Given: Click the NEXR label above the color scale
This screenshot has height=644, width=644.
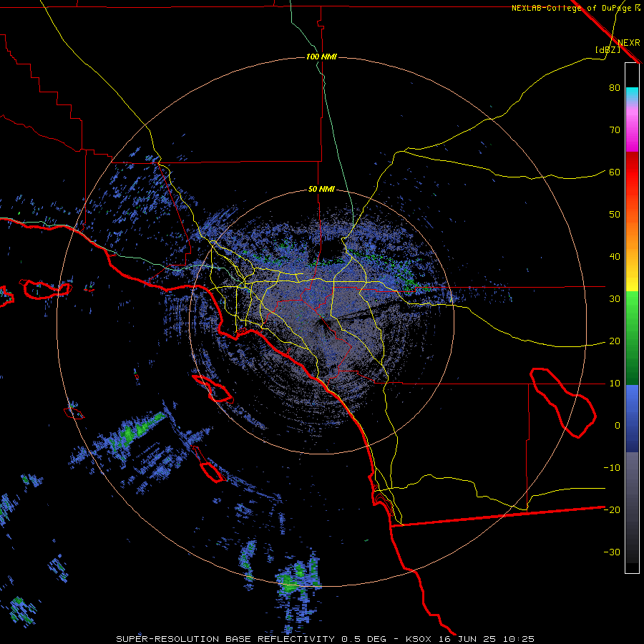Looking at the screenshot, I should click(628, 43).
